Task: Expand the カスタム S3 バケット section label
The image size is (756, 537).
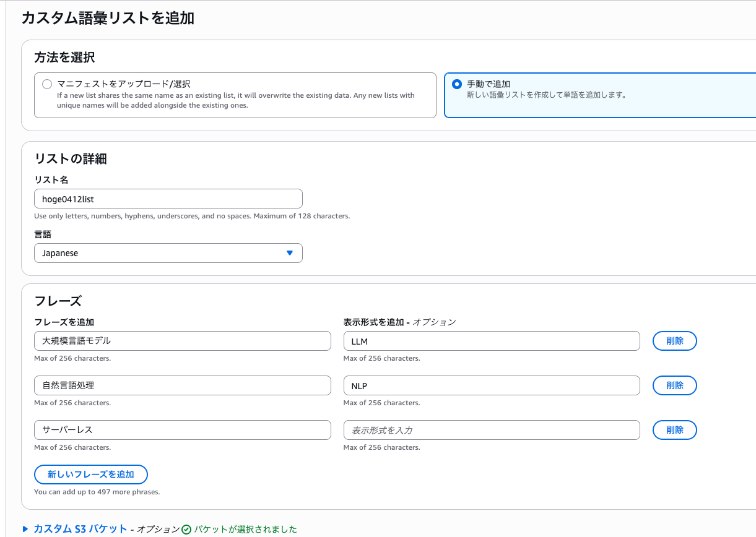Action: click(80, 529)
